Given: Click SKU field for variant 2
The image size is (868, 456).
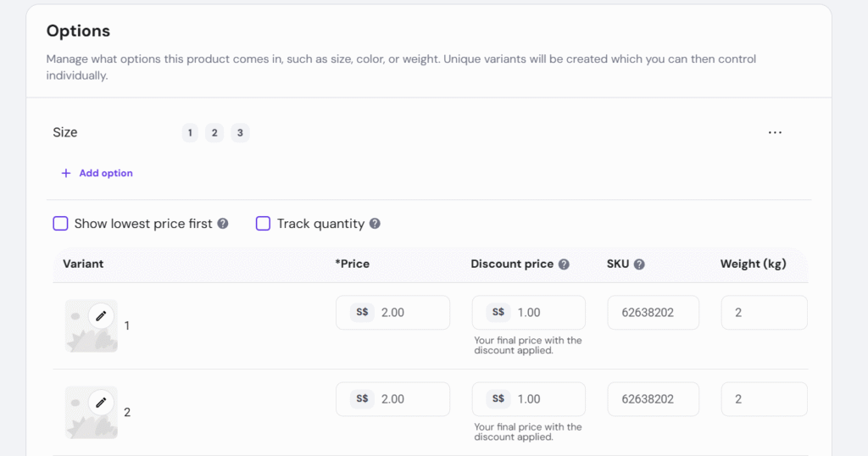Looking at the screenshot, I should 653,399.
